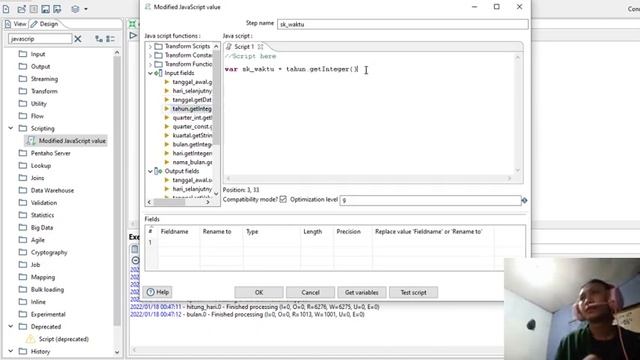This screenshot has height=360, width=640.
Task: Collapse the History folder
Action: pos(11,351)
